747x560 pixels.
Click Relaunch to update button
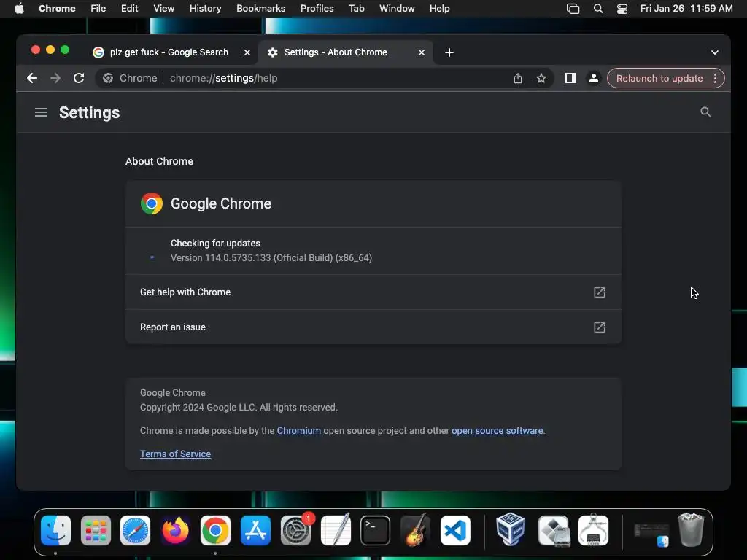click(659, 78)
